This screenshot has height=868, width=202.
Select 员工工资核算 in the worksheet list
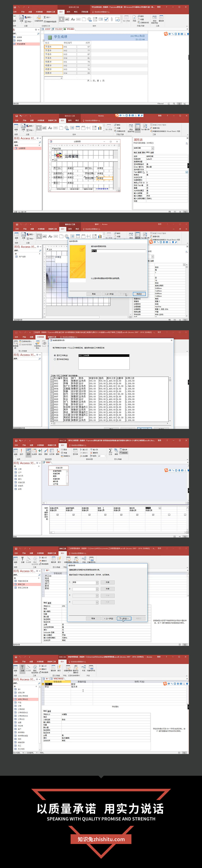(x=104, y=356)
